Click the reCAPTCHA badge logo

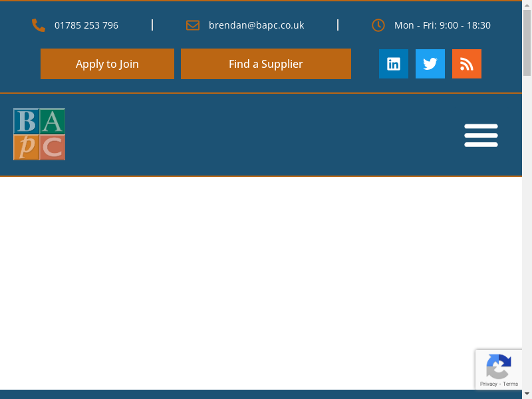point(498,366)
